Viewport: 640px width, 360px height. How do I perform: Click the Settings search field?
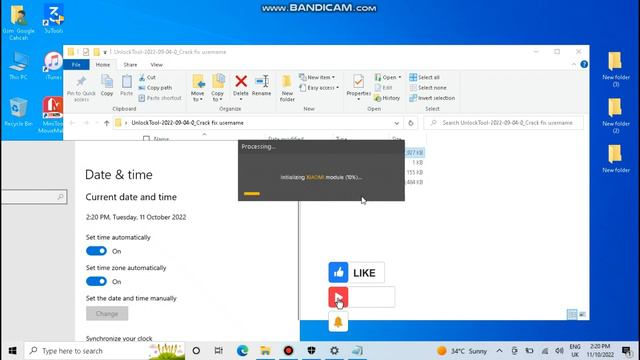click(x=34, y=197)
